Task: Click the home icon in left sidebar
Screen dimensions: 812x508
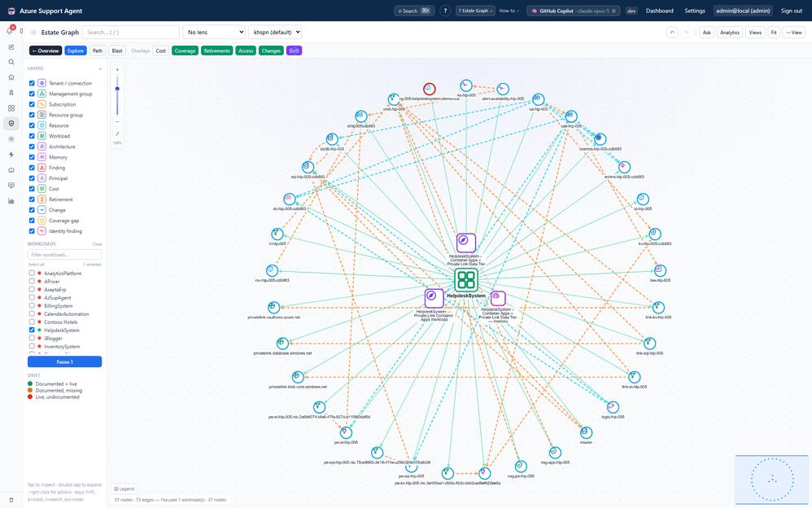Action: click(x=11, y=77)
